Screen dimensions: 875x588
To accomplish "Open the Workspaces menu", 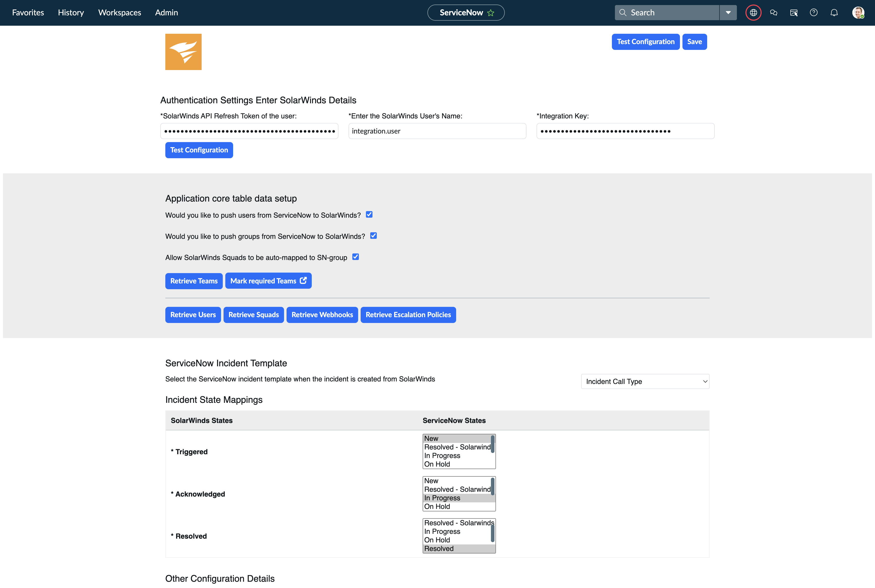I will 120,13.
